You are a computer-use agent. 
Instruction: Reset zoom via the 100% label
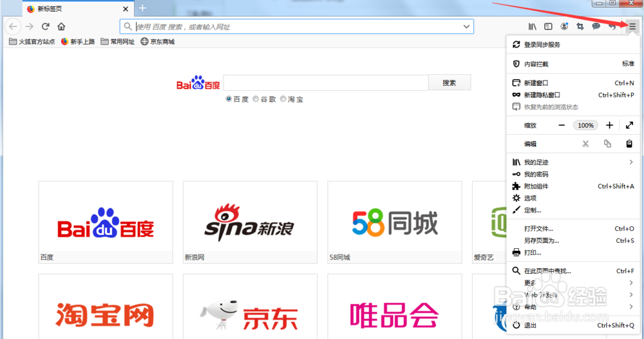[x=585, y=125]
